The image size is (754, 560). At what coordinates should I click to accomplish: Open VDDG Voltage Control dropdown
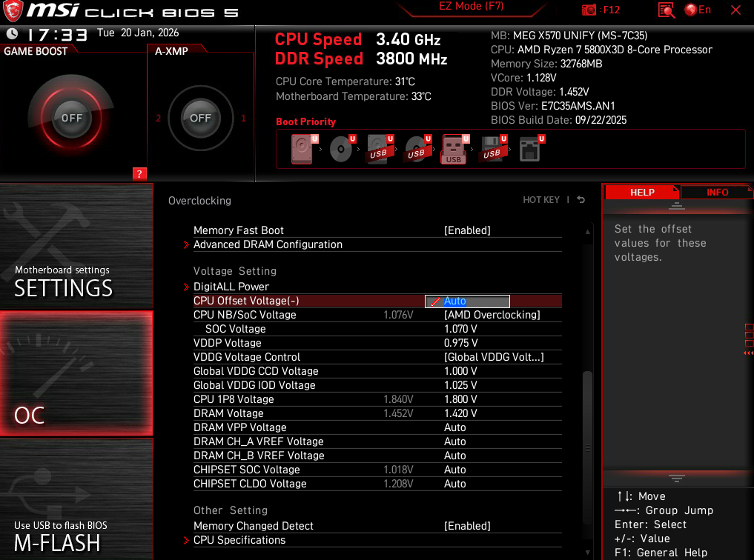[x=494, y=357]
